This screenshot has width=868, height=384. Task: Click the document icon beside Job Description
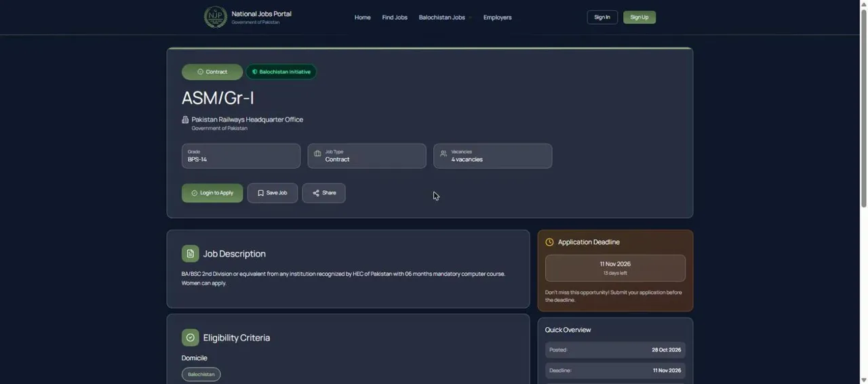tap(191, 254)
